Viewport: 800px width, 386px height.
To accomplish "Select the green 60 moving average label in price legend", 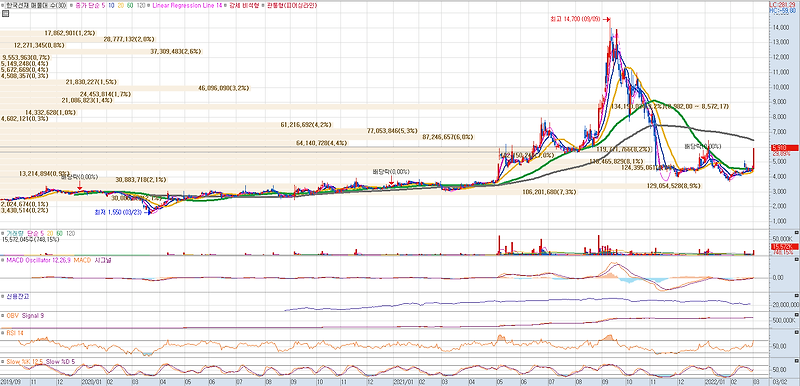I will 131,5.
